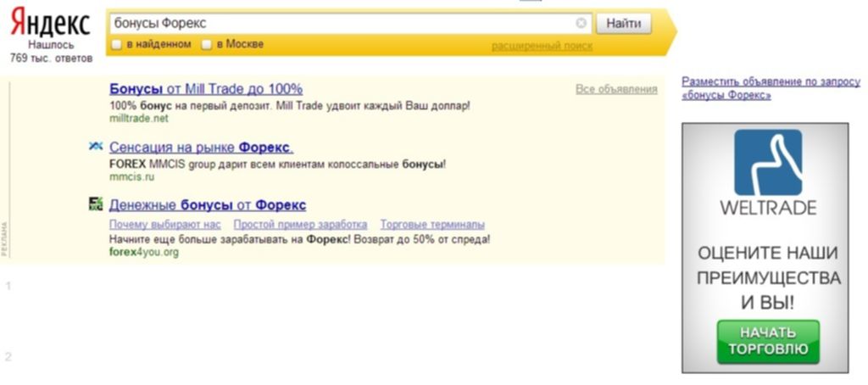Tick the 'в найденном' checkbox

[x=116, y=45]
